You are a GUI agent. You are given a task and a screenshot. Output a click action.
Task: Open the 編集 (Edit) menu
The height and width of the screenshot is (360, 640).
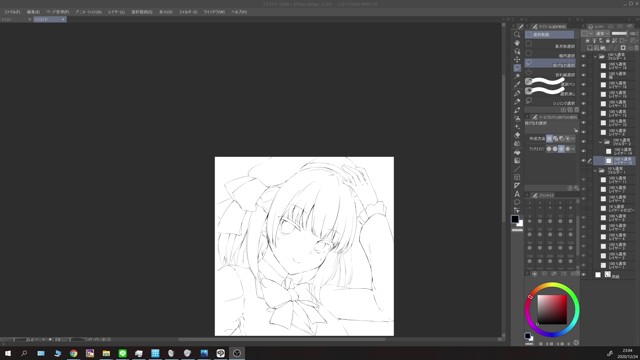33,12
